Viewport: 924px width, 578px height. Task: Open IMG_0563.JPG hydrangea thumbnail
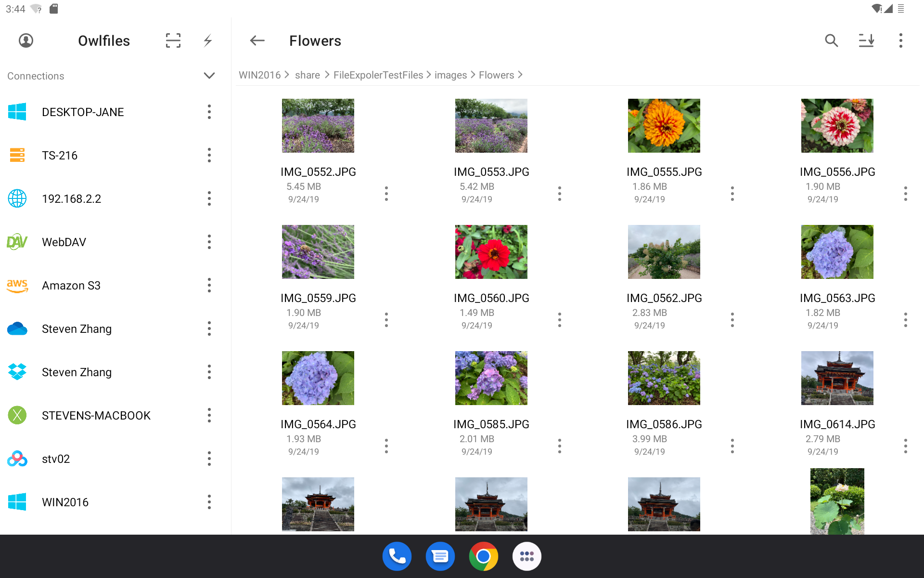click(x=837, y=252)
